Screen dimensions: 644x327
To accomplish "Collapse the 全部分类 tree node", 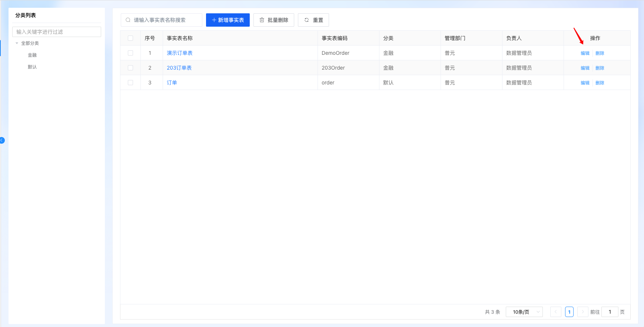I will (x=17, y=43).
